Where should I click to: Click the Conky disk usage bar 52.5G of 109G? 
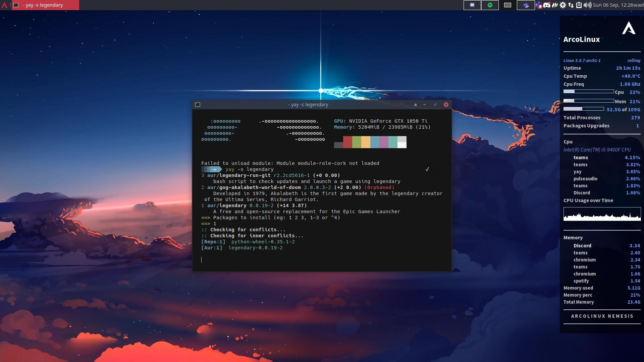[x=584, y=109]
